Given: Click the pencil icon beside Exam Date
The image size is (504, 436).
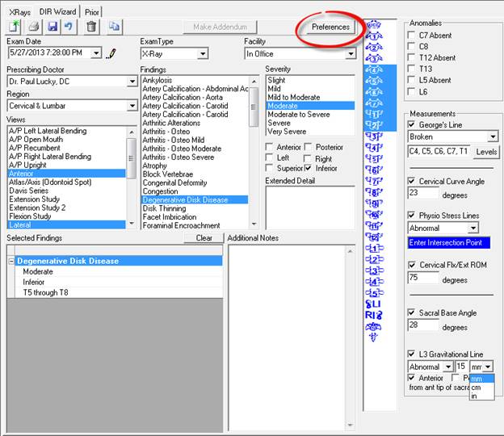Looking at the screenshot, I should pos(111,53).
